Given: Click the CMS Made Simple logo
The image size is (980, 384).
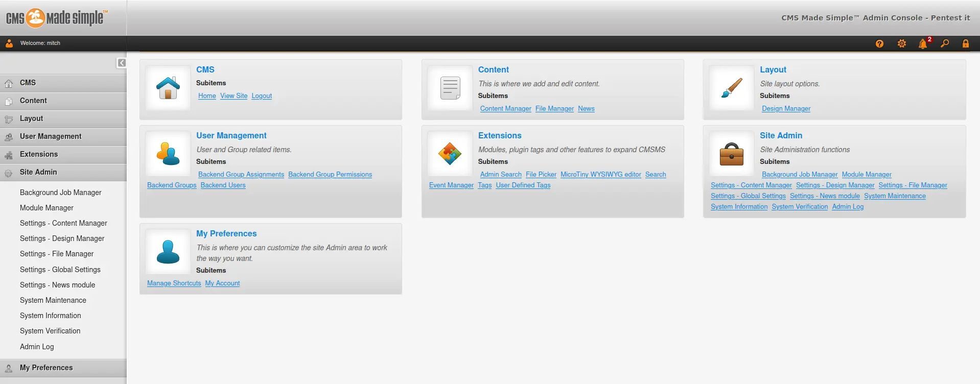Looking at the screenshot, I should 57,18.
